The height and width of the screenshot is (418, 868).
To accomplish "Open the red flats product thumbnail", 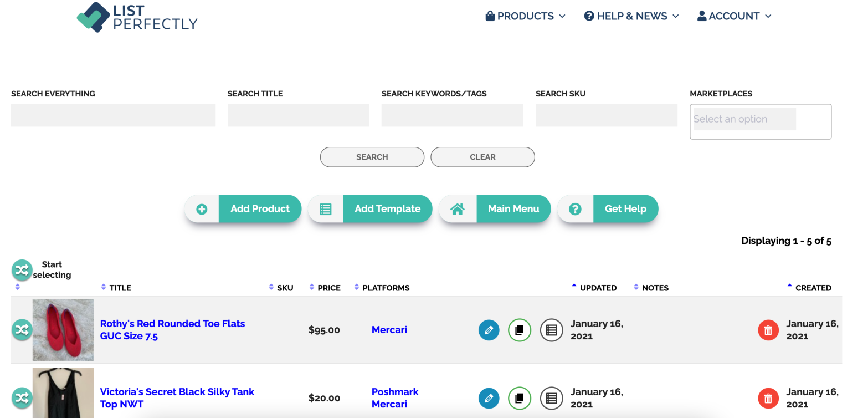I will point(63,330).
